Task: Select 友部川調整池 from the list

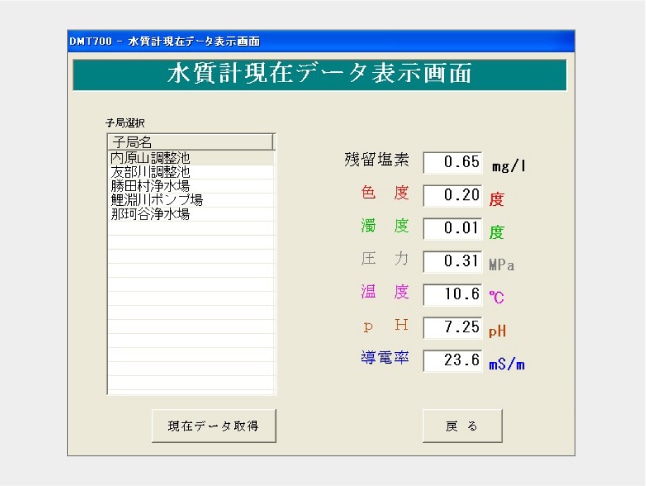Action: (150, 172)
